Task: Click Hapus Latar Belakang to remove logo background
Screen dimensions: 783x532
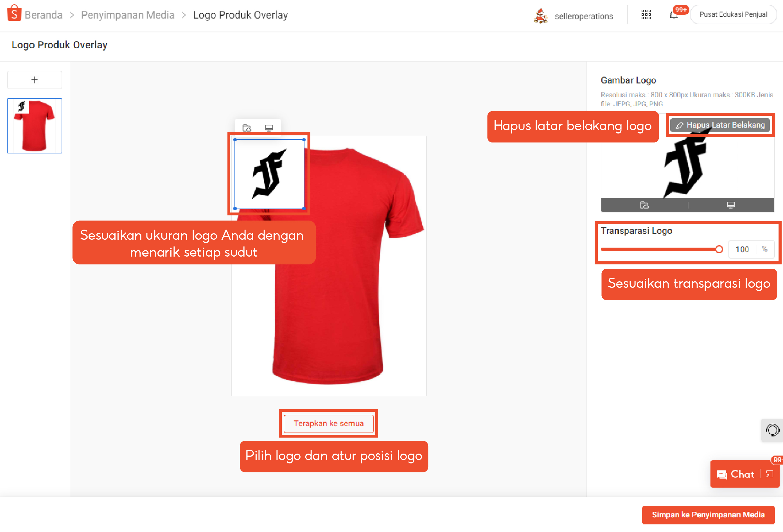Action: (x=720, y=125)
